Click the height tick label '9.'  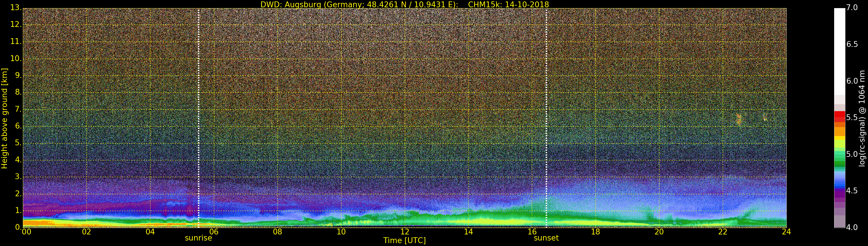pos(18,75)
